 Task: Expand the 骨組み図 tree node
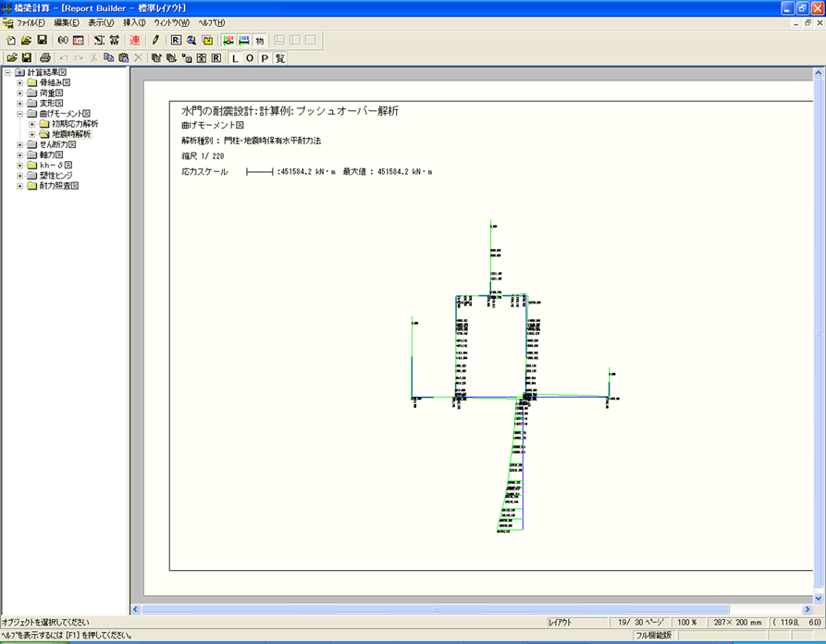point(20,82)
